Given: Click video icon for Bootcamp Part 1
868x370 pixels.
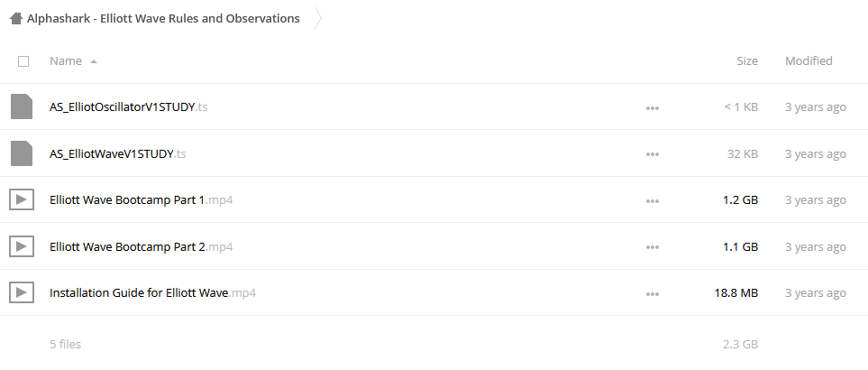Looking at the screenshot, I should click(x=22, y=200).
